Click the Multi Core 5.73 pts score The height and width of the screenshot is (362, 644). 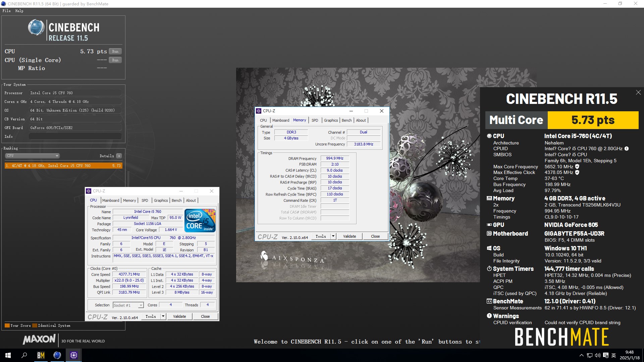pos(593,120)
